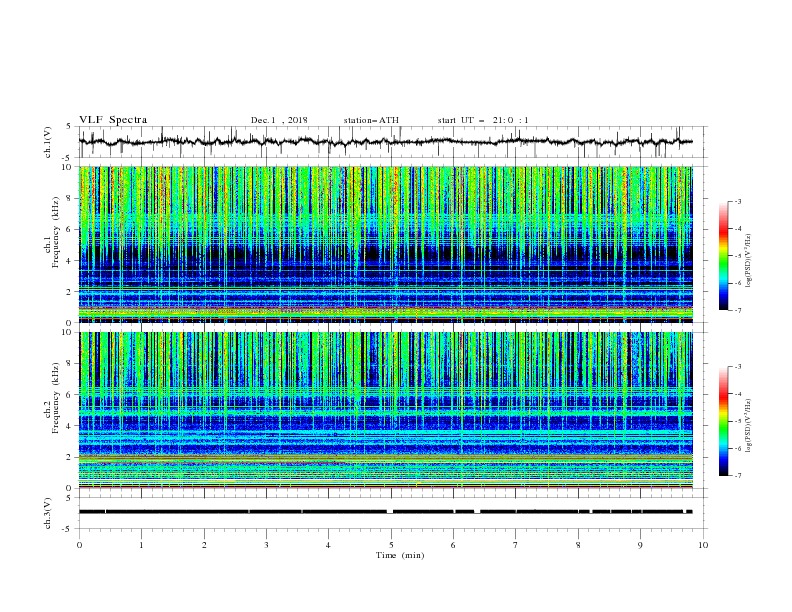The image size is (792, 612).
Task: Click time axis tick label "6"
Action: click(453, 545)
